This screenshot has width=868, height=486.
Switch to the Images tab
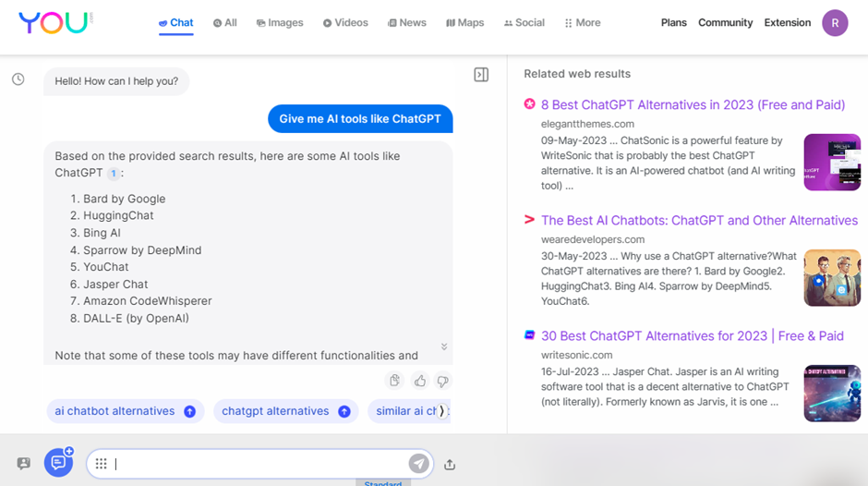(x=280, y=23)
